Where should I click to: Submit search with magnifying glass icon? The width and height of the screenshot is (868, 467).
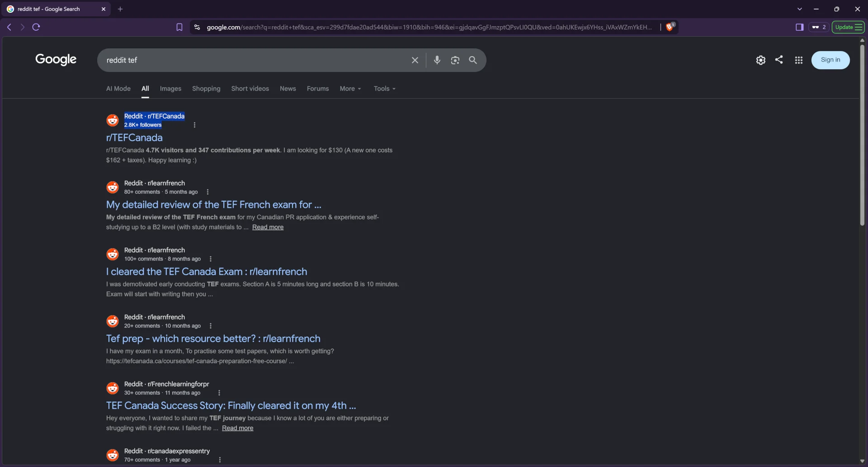click(473, 60)
